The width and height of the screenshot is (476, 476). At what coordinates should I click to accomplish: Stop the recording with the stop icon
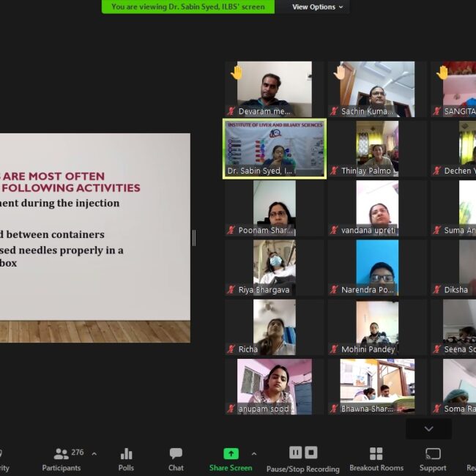(311, 453)
